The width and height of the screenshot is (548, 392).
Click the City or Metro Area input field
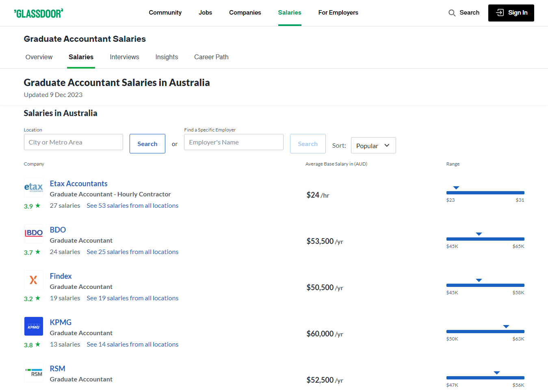click(73, 142)
